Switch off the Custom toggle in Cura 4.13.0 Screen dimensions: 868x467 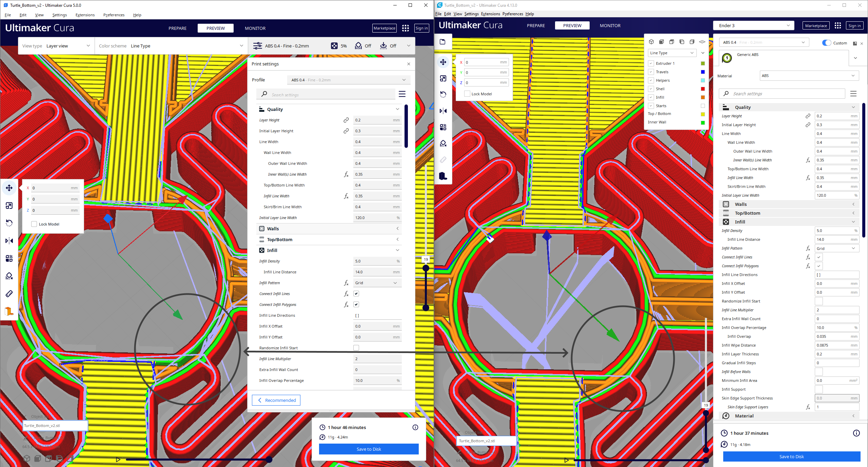(827, 43)
